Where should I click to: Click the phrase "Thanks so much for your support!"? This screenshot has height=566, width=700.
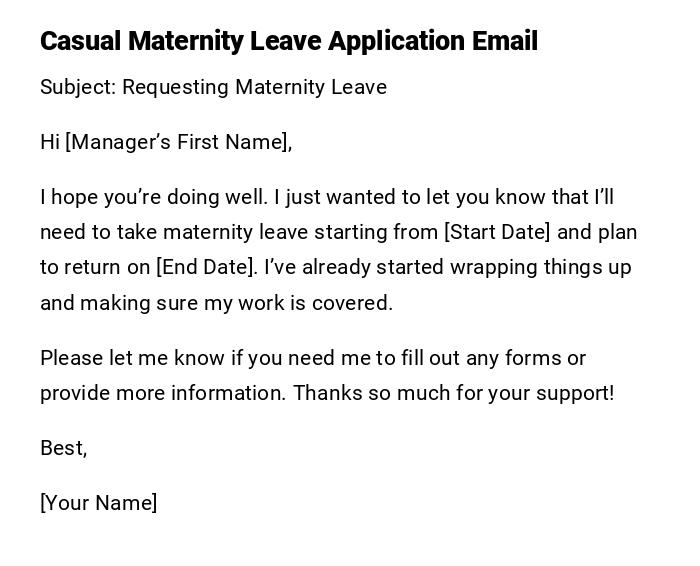tap(454, 393)
